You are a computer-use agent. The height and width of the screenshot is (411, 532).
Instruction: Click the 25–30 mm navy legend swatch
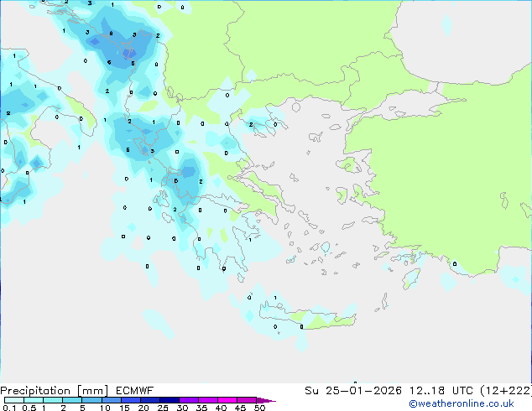170,400
